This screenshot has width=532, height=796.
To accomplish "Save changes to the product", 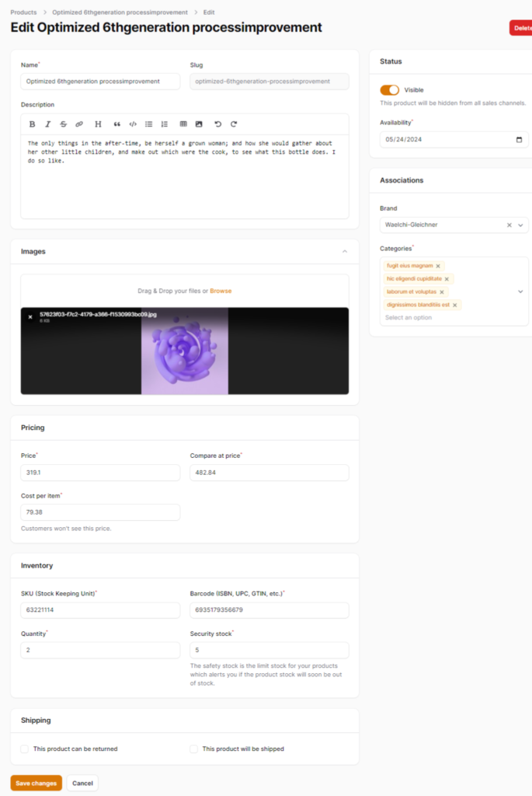I will click(x=36, y=783).
